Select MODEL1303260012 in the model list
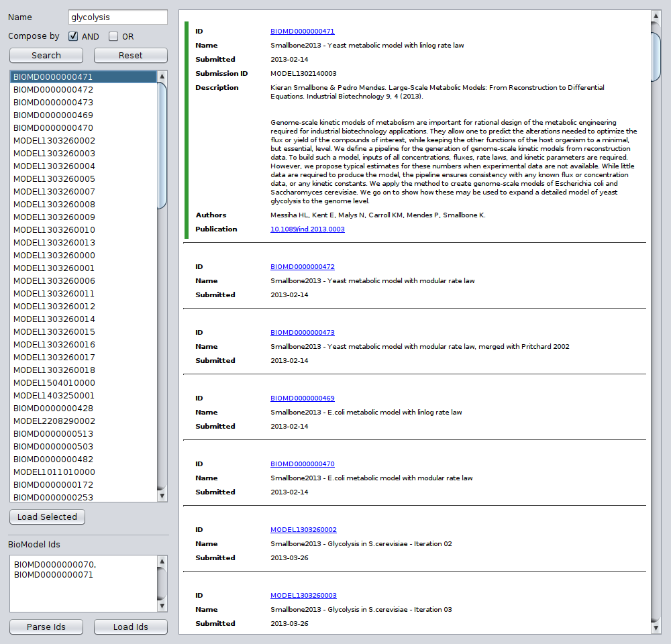The image size is (671, 644). (x=83, y=307)
